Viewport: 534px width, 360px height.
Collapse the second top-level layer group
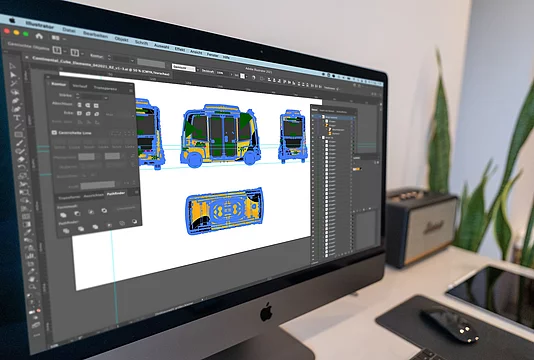coord(320,138)
